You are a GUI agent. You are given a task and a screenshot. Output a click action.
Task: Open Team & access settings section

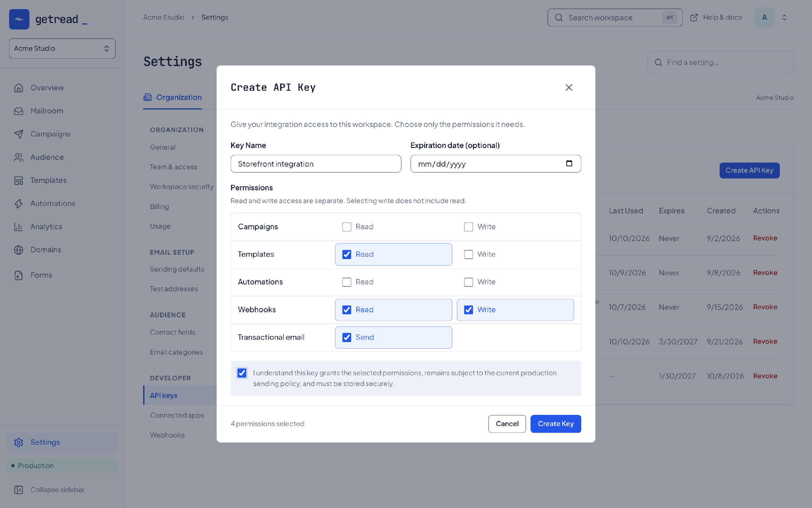(x=174, y=167)
